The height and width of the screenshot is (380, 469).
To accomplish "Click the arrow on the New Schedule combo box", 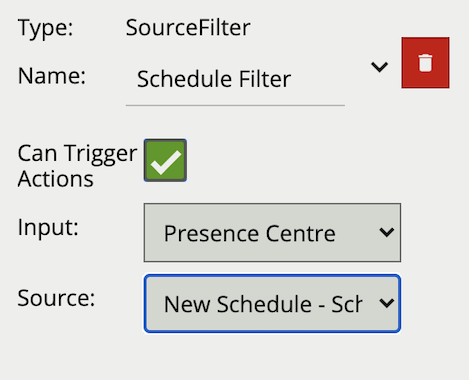I will [387, 303].
